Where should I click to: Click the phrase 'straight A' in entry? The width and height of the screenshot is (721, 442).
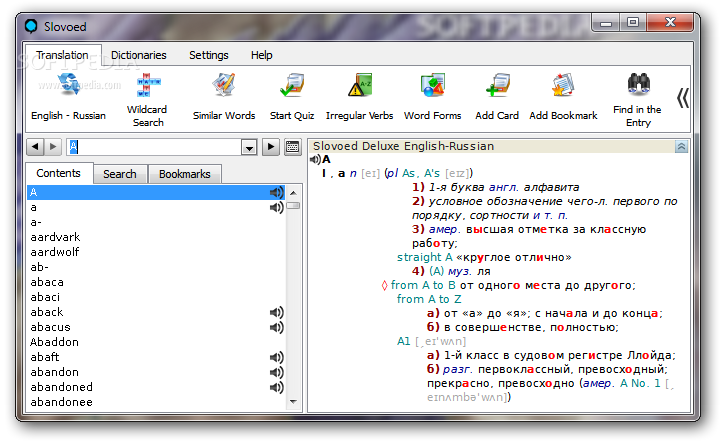coord(425,257)
